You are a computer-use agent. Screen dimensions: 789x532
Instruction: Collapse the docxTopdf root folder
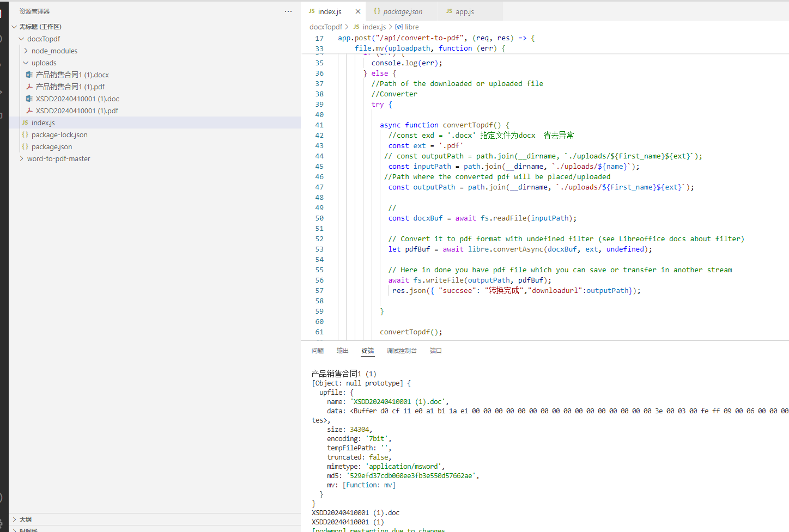click(21, 39)
